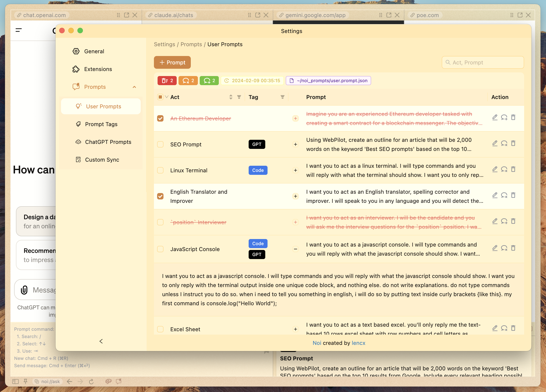Toggle checkbox for An Ethereum Developer prompt
Image resolution: width=546 pixels, height=392 pixels.
pos(160,118)
